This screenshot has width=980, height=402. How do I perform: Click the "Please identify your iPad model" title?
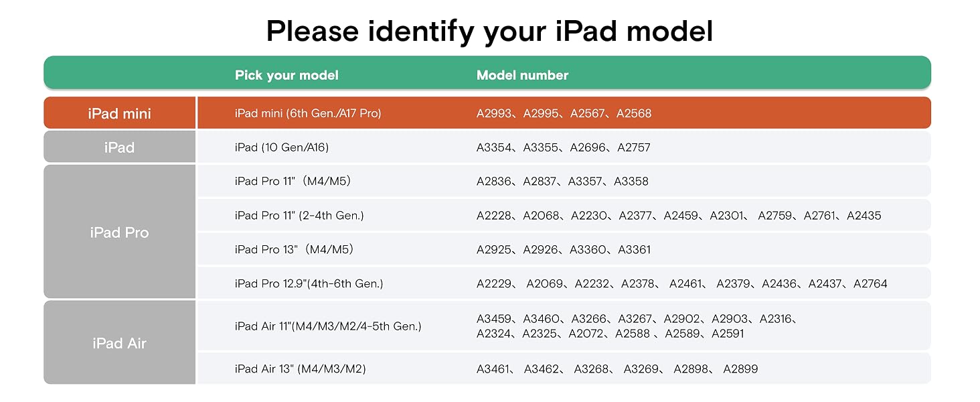489,30
